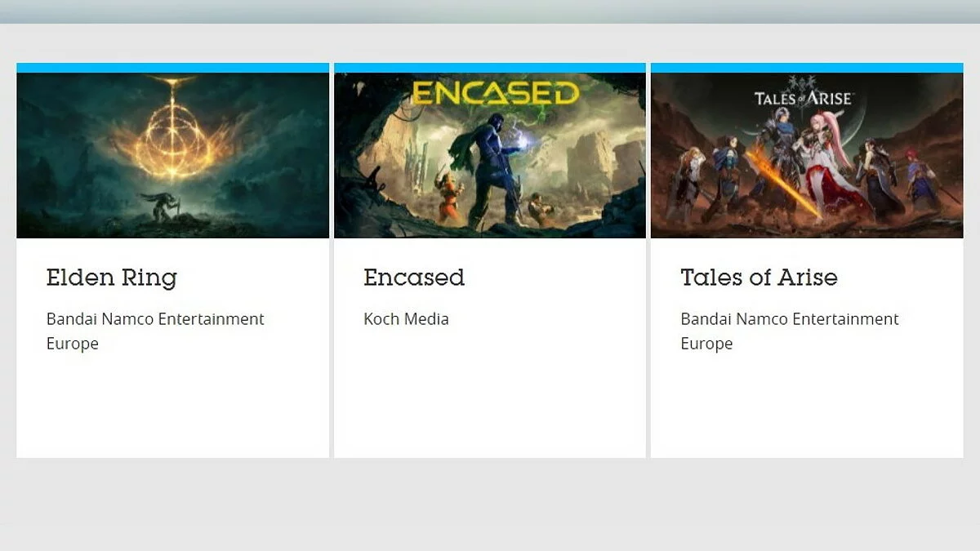Open the Encased cover artwork

489,155
